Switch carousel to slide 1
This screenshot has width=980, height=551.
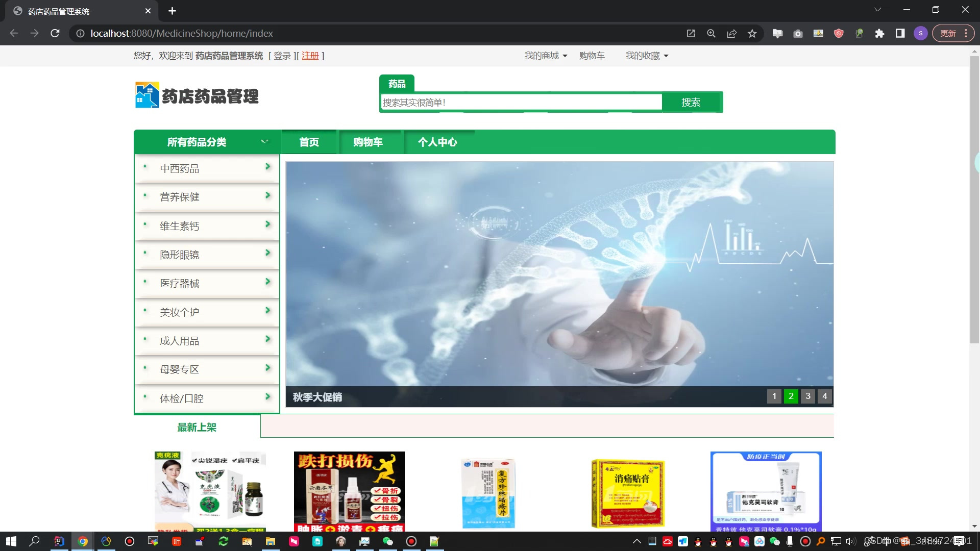(x=774, y=396)
